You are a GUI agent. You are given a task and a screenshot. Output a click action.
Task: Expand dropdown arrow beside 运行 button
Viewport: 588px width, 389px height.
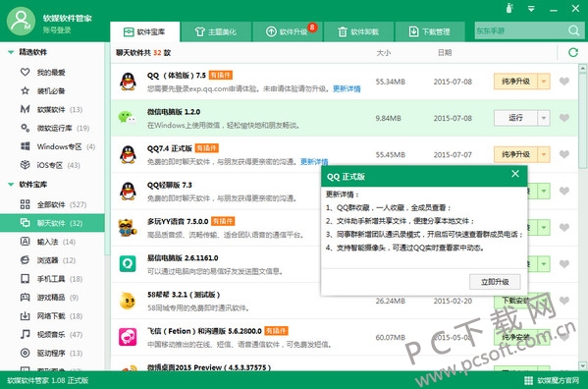coord(544,118)
